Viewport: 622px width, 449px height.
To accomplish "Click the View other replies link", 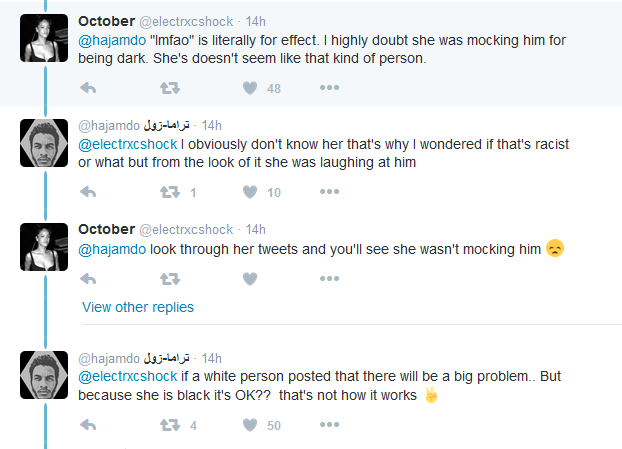I will (138, 307).
